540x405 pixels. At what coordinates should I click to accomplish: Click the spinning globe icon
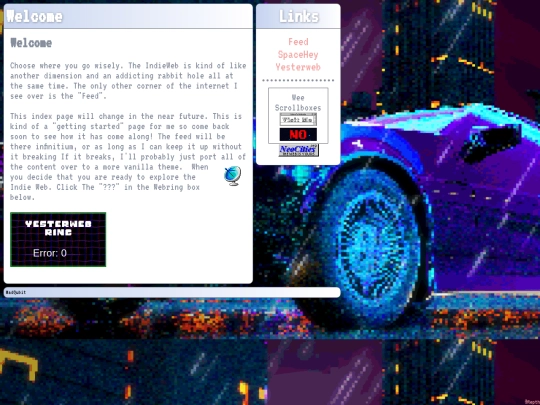click(232, 176)
